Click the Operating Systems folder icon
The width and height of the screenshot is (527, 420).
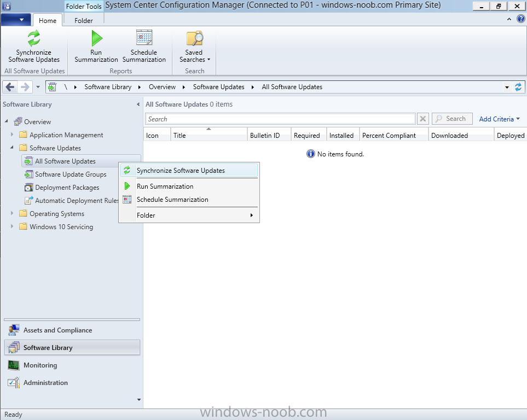(23, 213)
